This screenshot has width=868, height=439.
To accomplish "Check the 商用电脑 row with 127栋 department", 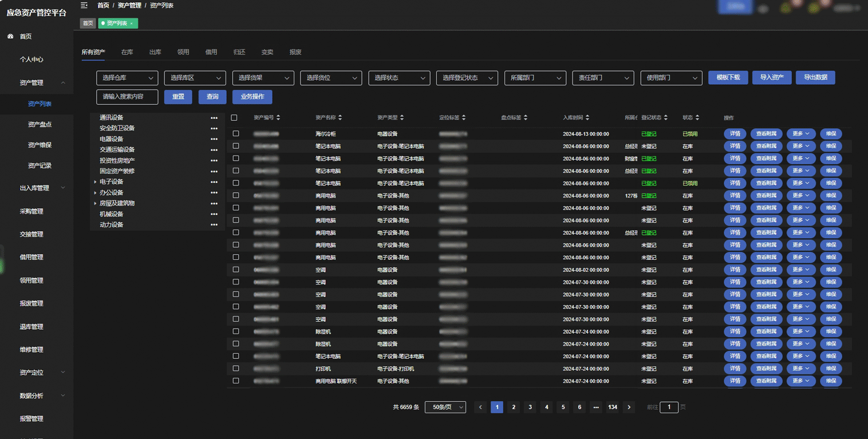I will click(x=235, y=195).
